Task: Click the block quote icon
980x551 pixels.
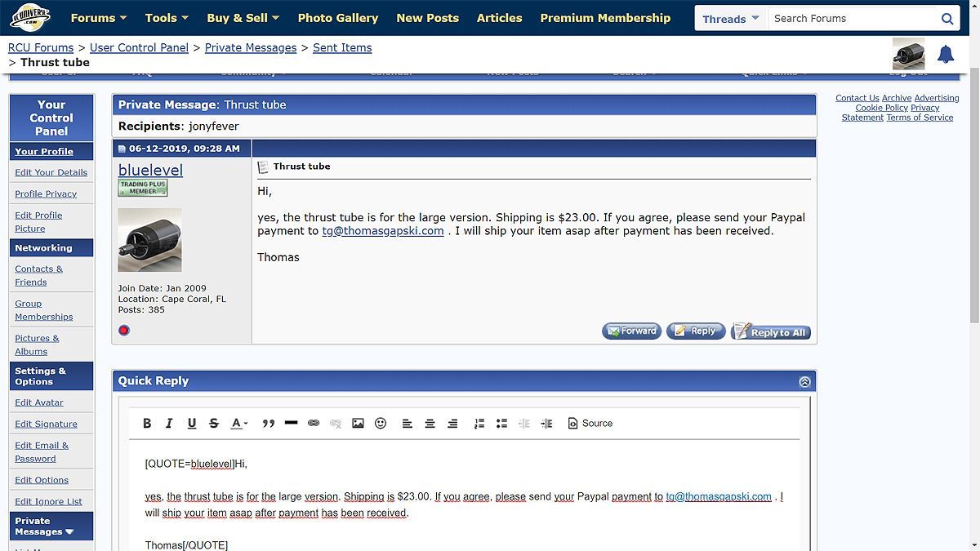Action: point(269,424)
